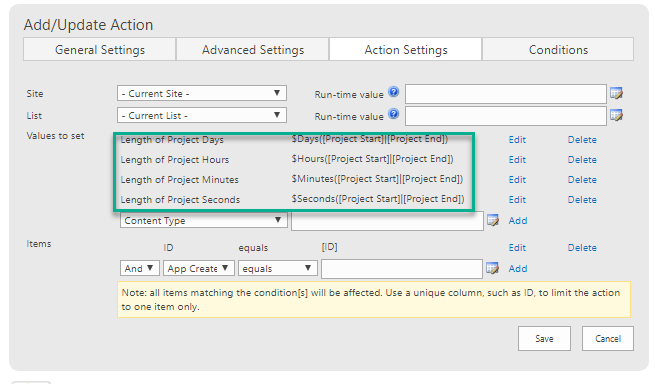655x384 pixels.
Task: Click the [ID] condition value text
Action: [x=329, y=247]
